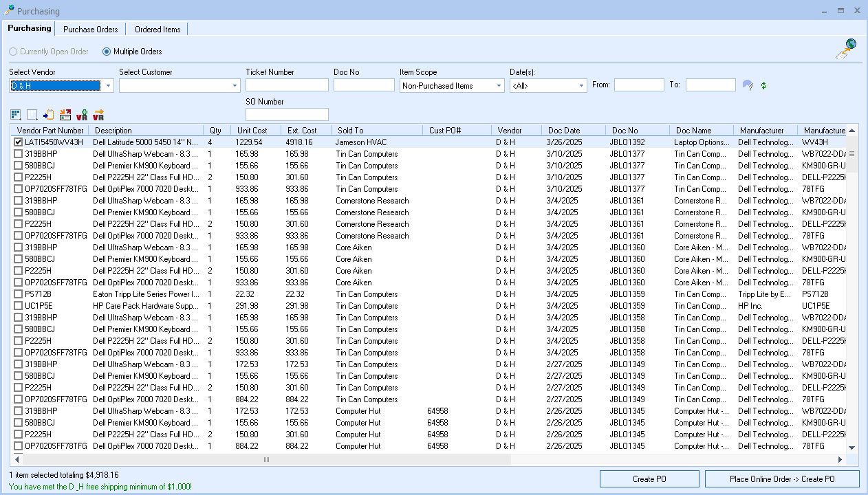Click the green refresh arrows icon
Image resolution: width=868 pixels, height=495 pixels.
(x=763, y=85)
